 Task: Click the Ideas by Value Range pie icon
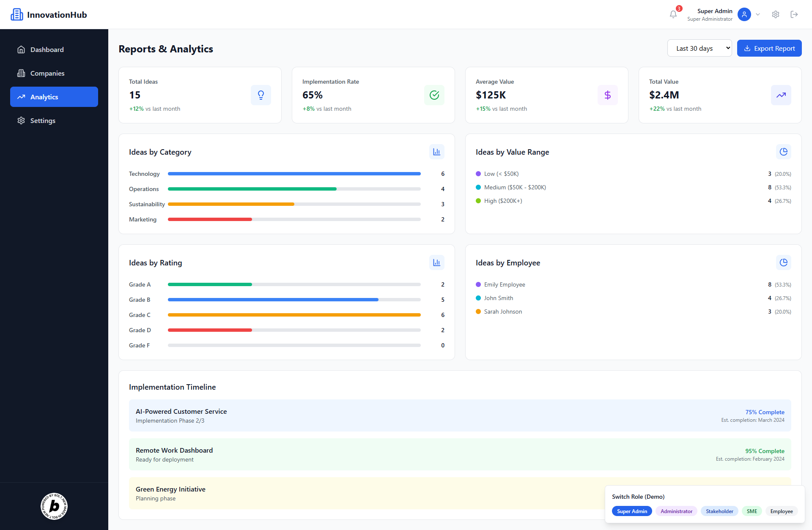tap(783, 152)
